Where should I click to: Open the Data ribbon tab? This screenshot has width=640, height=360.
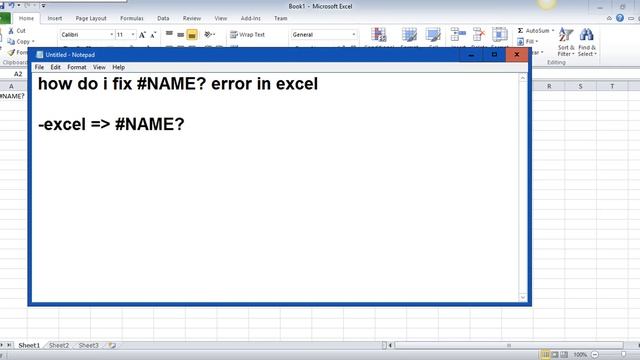pyautogui.click(x=163, y=18)
